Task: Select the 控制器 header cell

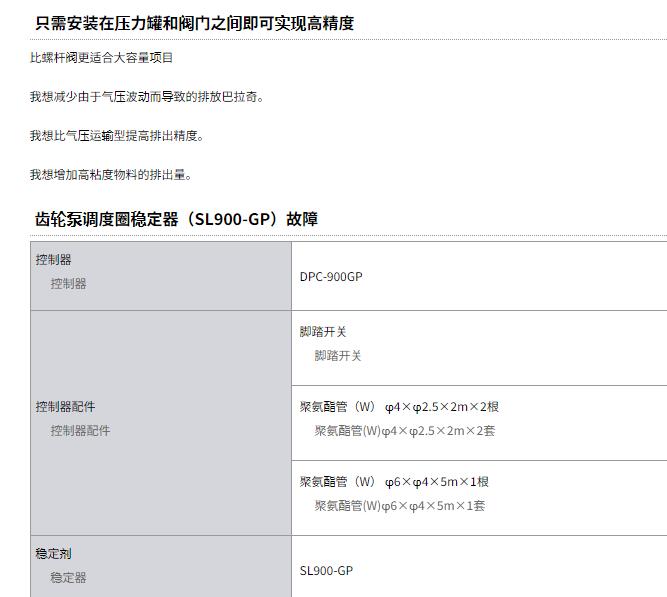Action: pos(161,276)
